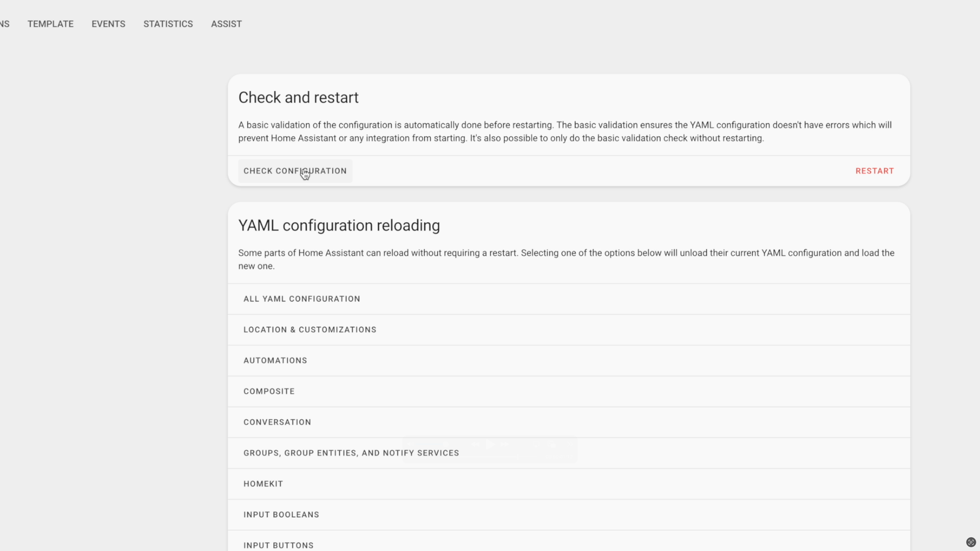Click the Check Configuration button
This screenshot has width=980, height=551.
point(295,171)
